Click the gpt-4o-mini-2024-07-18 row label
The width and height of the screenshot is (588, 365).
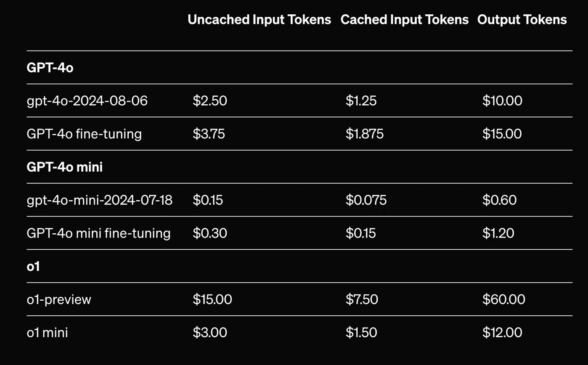pos(99,200)
